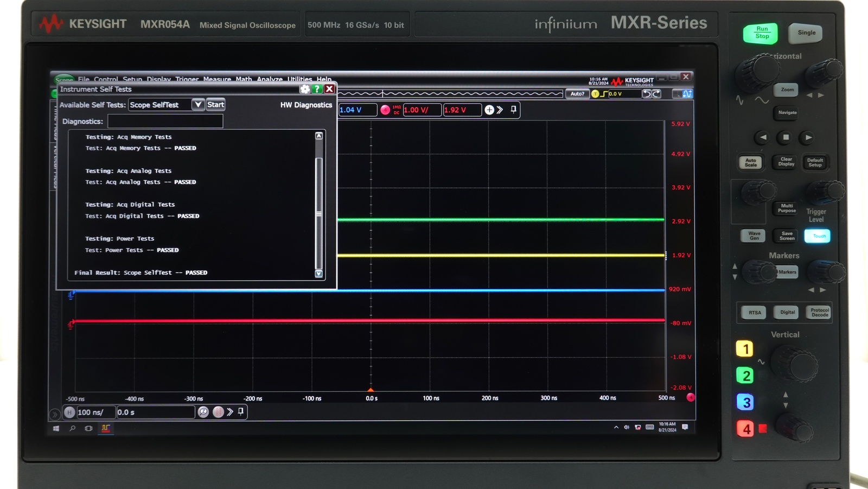This screenshot has width=868, height=489.
Task: Edit channel 4 offset value 1.92 V
Action: pyautogui.click(x=462, y=110)
